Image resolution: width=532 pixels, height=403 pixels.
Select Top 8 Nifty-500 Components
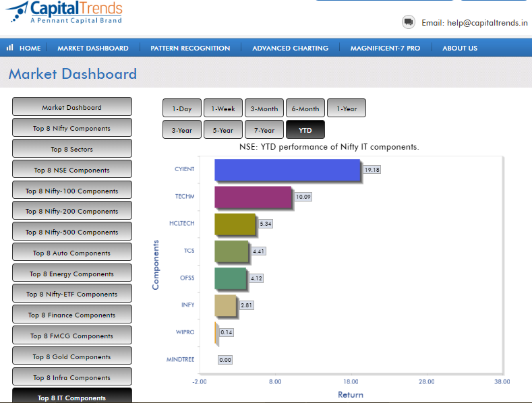pyautogui.click(x=72, y=232)
